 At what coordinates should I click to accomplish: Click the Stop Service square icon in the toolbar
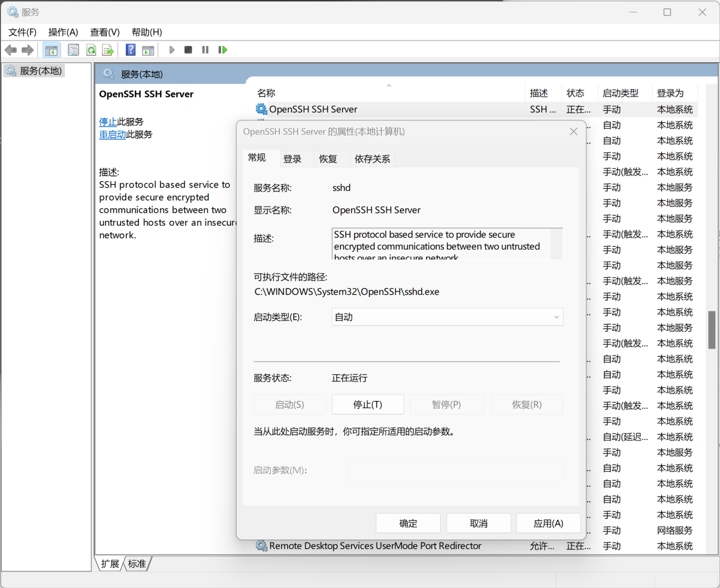click(188, 50)
